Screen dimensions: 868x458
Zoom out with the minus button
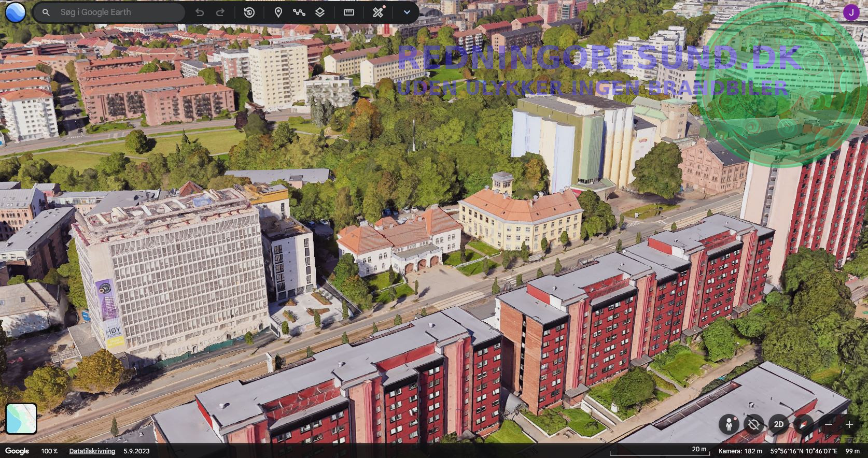829,424
